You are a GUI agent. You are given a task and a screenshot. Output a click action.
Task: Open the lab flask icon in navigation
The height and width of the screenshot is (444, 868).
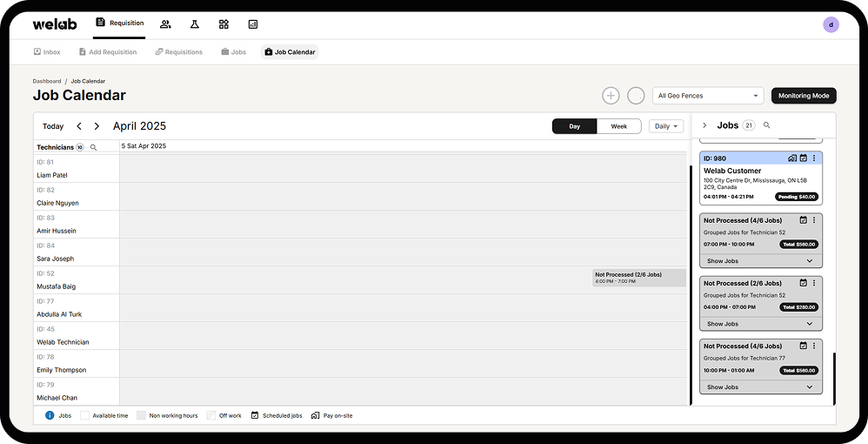pyautogui.click(x=194, y=24)
